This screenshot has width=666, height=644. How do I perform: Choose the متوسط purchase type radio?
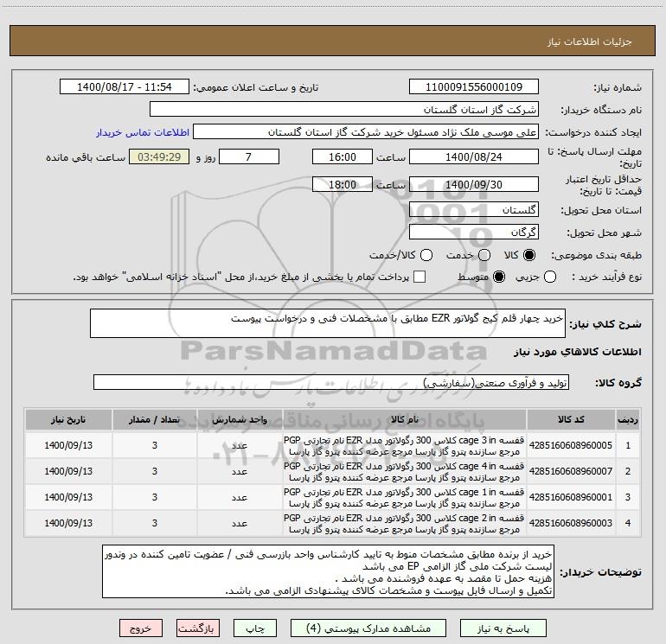499,277
